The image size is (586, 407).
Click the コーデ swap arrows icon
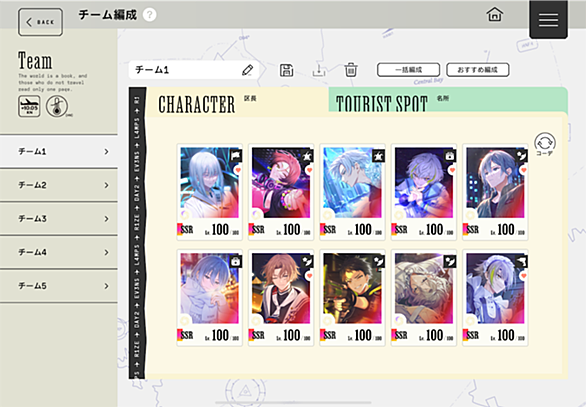545,144
